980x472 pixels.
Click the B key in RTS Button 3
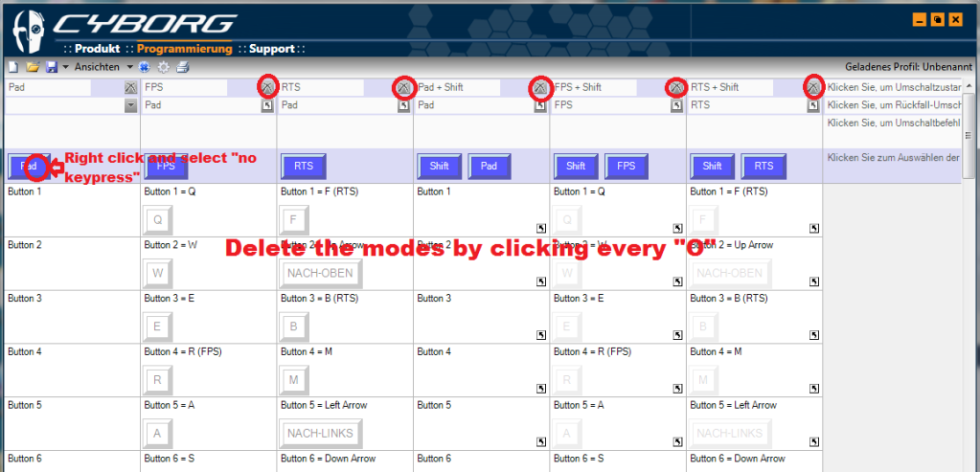pos(294,326)
